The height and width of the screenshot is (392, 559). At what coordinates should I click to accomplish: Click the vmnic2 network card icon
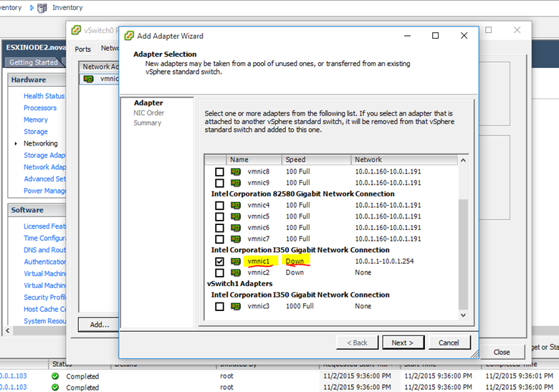coord(236,272)
